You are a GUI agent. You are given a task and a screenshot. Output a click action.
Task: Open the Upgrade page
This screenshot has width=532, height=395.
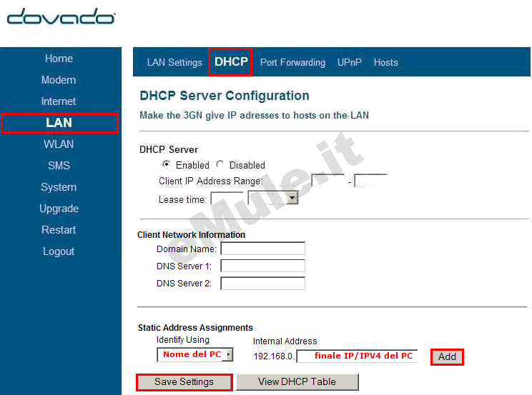click(x=59, y=209)
